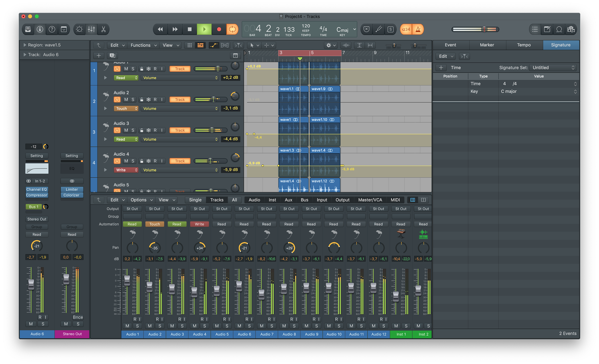Toggle waveform zoom icon
The width and height of the screenshot is (599, 364).
tap(346, 45)
